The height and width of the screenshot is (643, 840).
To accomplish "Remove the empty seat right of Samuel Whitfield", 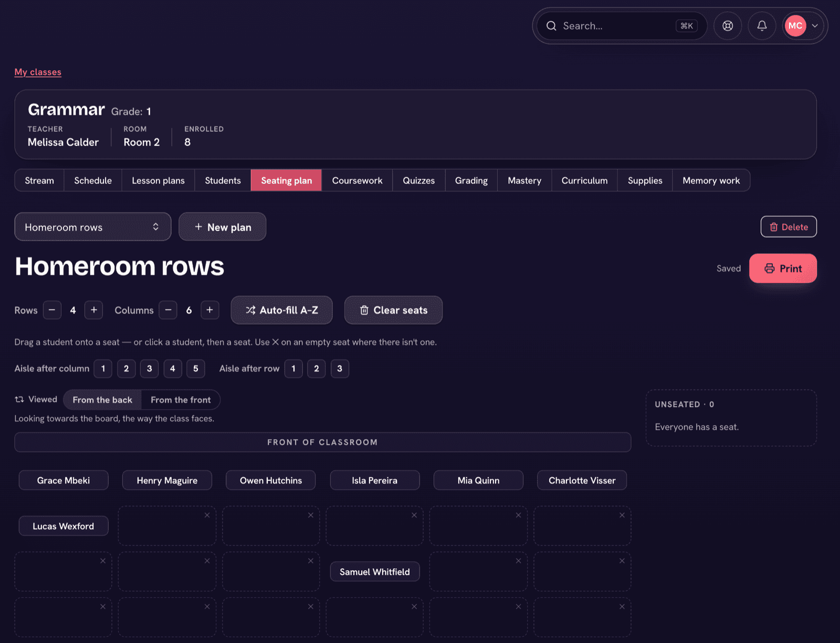I will pos(518,561).
